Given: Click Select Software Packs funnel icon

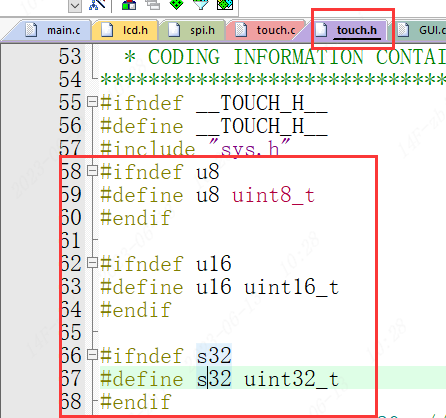Looking at the screenshot, I should pos(201,5).
